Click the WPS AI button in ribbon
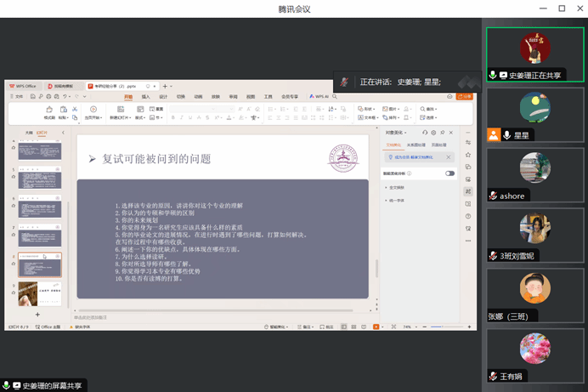Screen dimensions: 588x392 pyautogui.click(x=319, y=97)
